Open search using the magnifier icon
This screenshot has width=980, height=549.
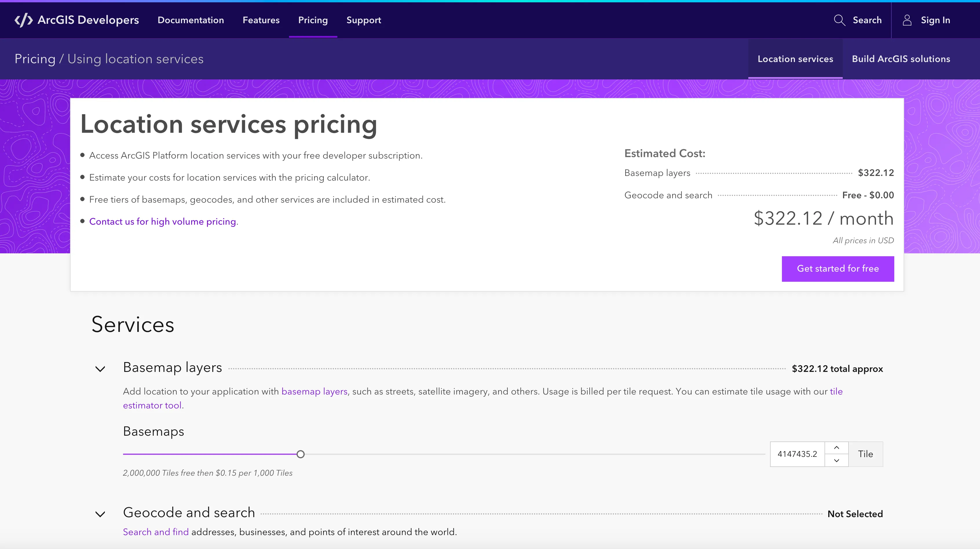point(839,20)
